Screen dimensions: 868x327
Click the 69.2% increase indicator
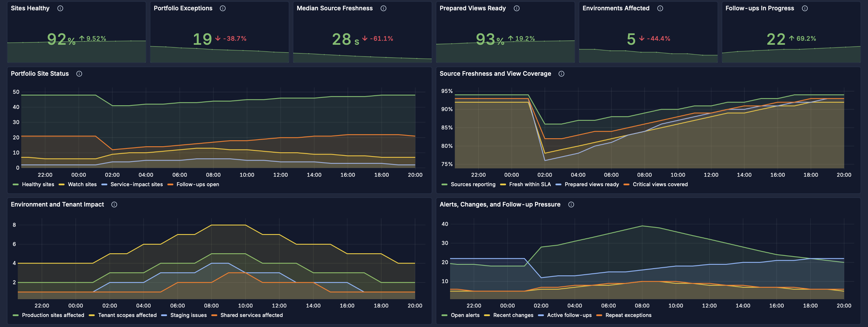coord(803,39)
